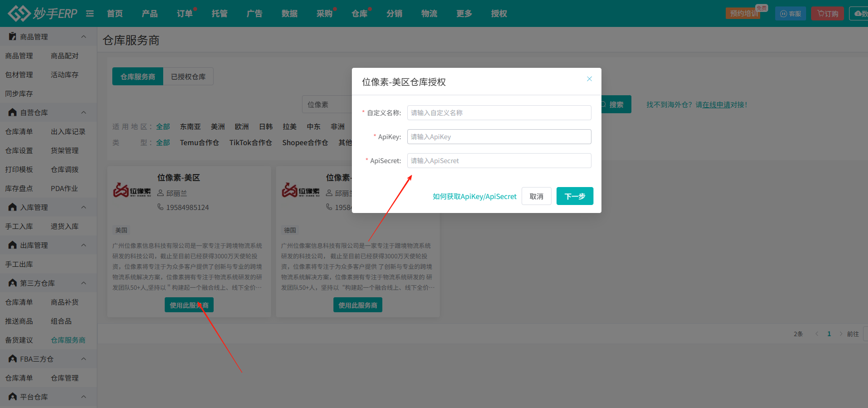The width and height of the screenshot is (868, 408).
Task: Click the 妙手ERP logo
Action: 43,13
